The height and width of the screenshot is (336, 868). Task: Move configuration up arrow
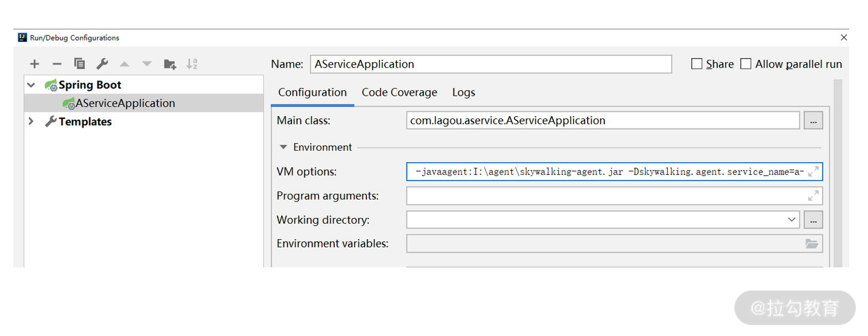(x=124, y=64)
